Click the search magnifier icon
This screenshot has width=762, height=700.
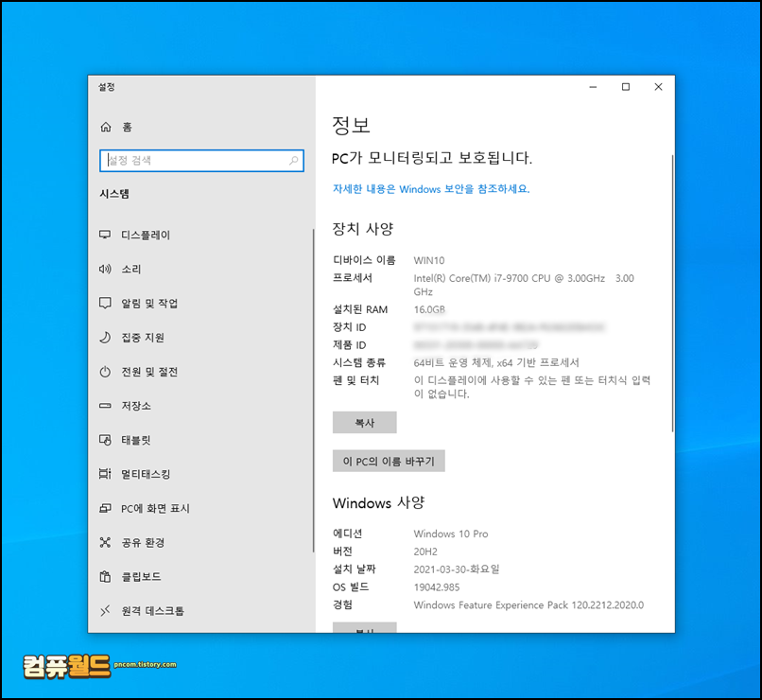pos(293,161)
